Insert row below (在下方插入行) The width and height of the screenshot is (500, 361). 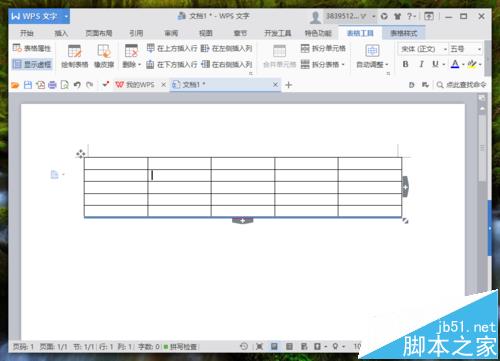(x=172, y=64)
